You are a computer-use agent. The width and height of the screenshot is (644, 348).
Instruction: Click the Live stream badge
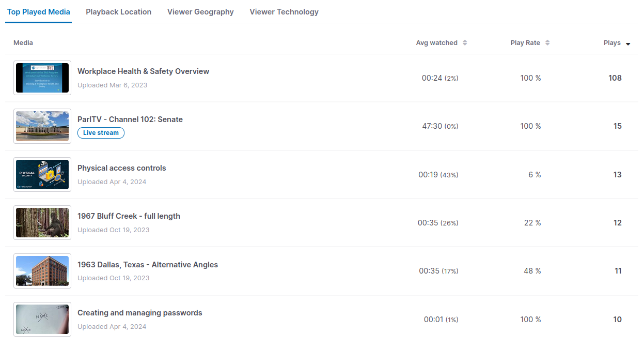coord(101,133)
